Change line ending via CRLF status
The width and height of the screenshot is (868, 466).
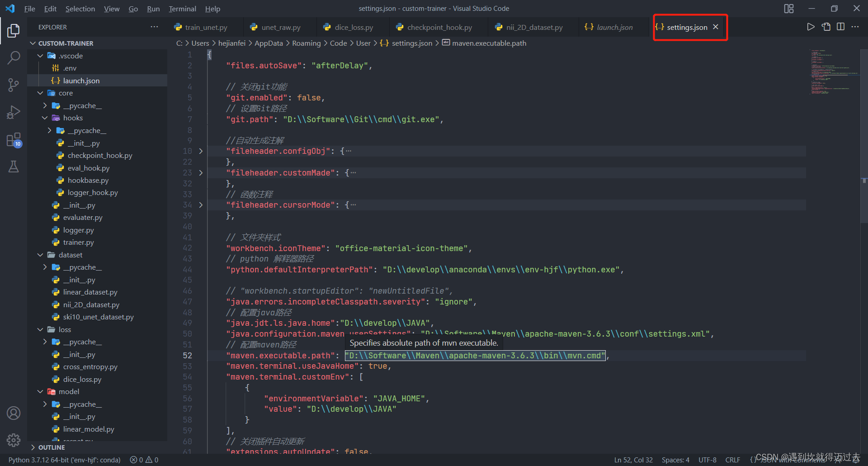(x=733, y=460)
